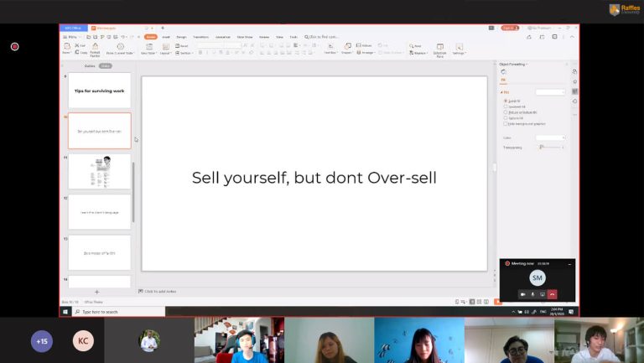This screenshot has width=644, height=363.
Task: Toggle the meeting camera icon
Action: click(x=522, y=294)
